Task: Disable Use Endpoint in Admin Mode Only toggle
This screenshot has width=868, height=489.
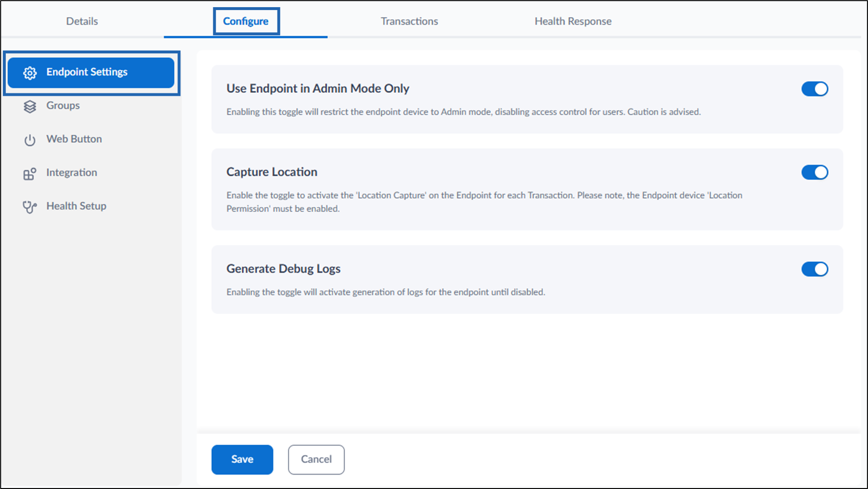Action: point(815,89)
